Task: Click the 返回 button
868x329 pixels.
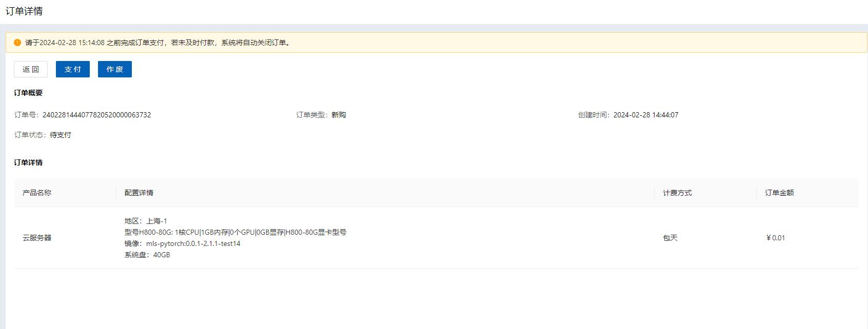Action: (x=31, y=69)
